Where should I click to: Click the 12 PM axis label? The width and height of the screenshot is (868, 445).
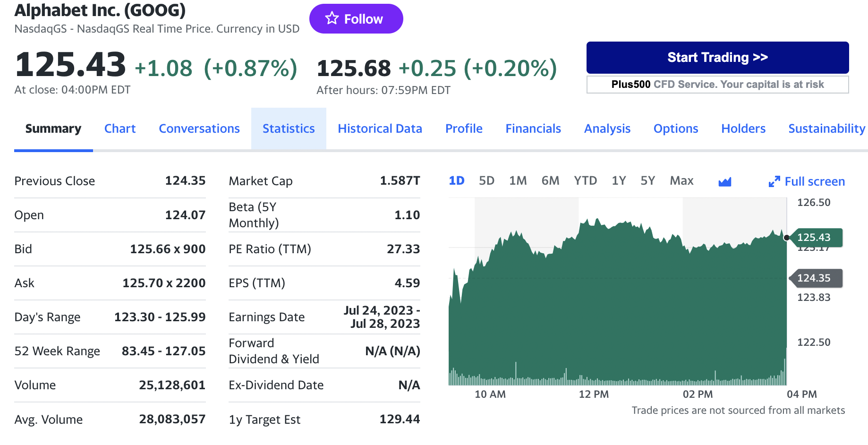tap(594, 394)
